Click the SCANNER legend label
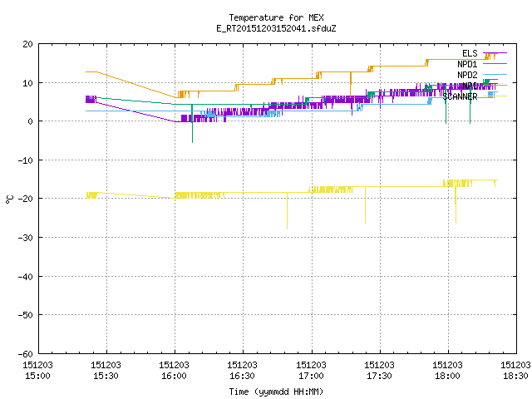This screenshot has height=399, width=532. (460, 96)
